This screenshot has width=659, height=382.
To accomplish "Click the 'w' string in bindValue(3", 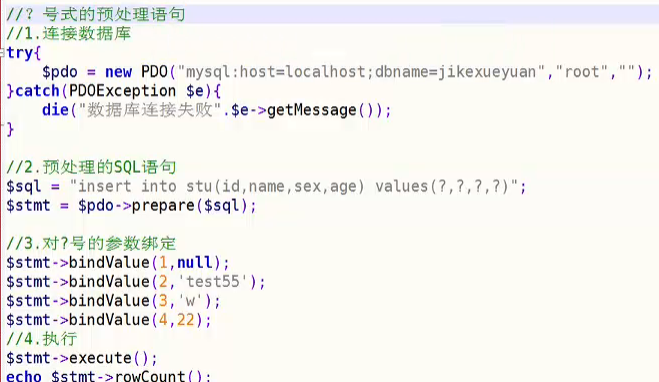I will 190,301.
